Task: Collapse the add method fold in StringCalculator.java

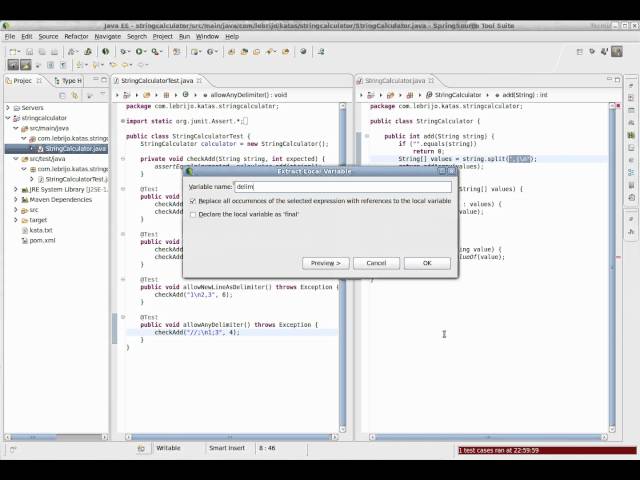Action: pyautogui.click(x=367, y=136)
